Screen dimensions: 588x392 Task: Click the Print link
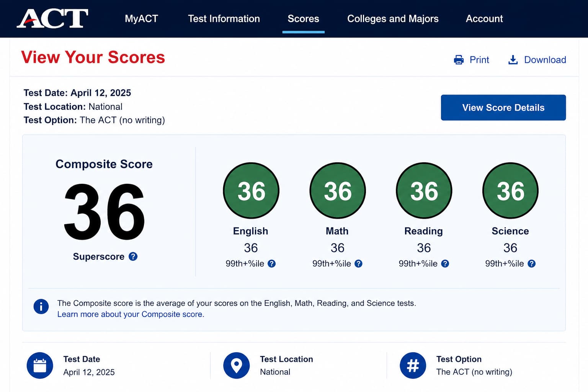tap(479, 60)
